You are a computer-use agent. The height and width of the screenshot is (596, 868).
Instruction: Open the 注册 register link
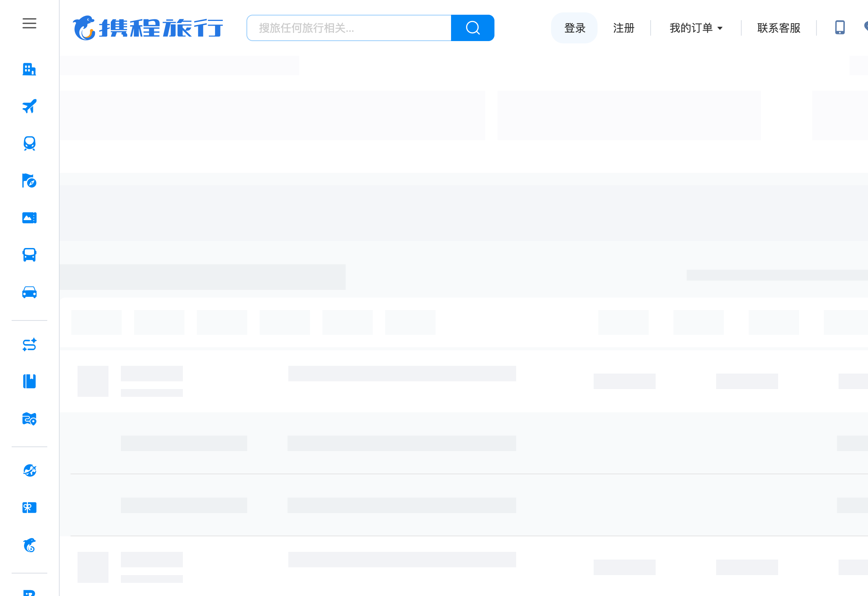click(624, 28)
